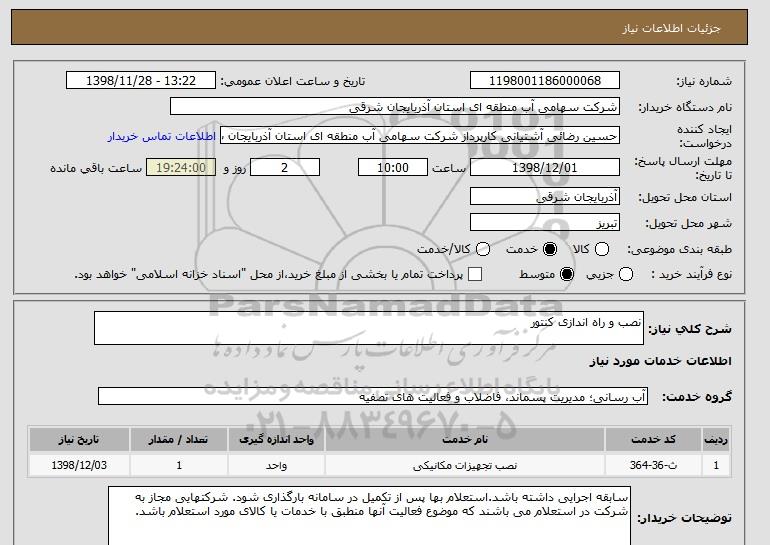
Task: Click the تاریخ نیاز column header
Action: point(79,439)
